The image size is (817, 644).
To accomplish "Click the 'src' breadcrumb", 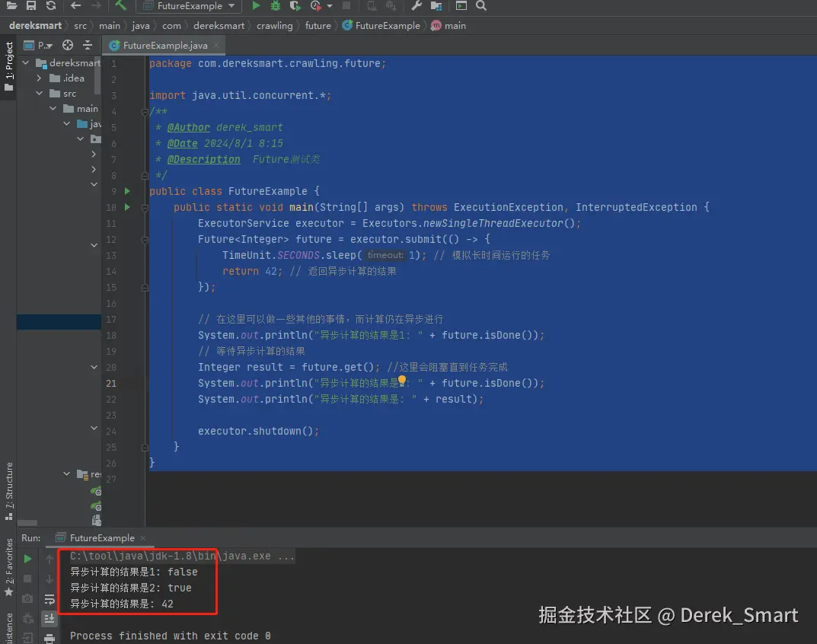I will (80, 26).
